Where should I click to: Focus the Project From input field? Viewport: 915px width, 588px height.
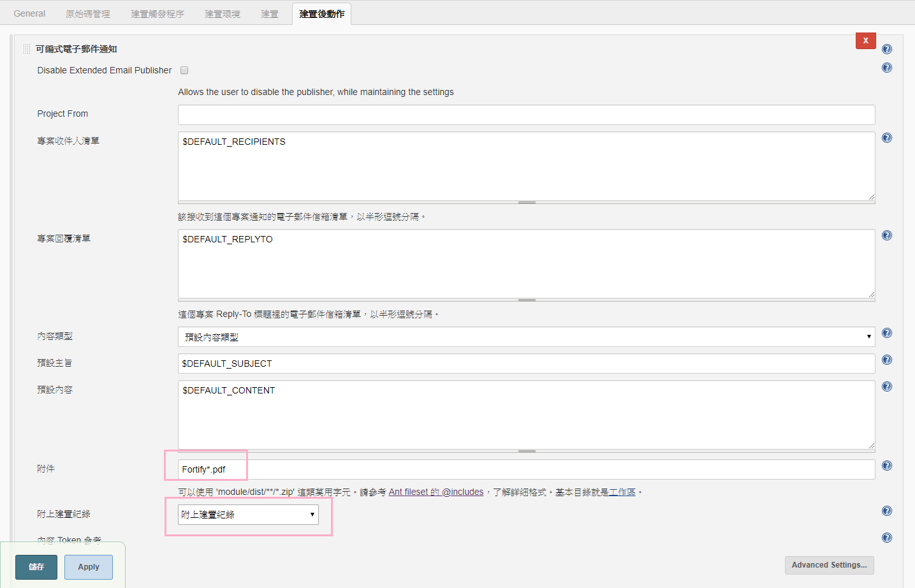(526, 115)
